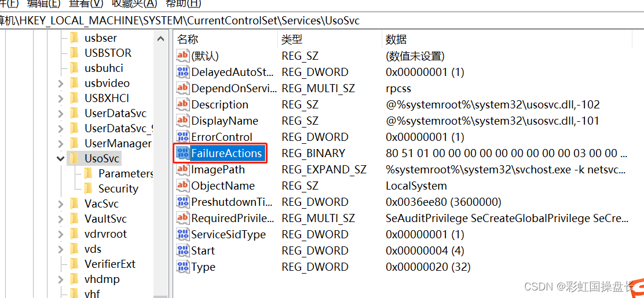The width and height of the screenshot is (644, 298).
Task: Click the 0x00000020 (32) data cell
Action: point(428,267)
